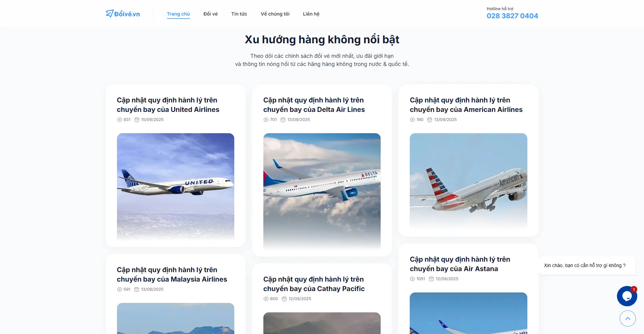This screenshot has width=644, height=334.
Task: Open the United Airlines baggage article title
Action: (168, 105)
